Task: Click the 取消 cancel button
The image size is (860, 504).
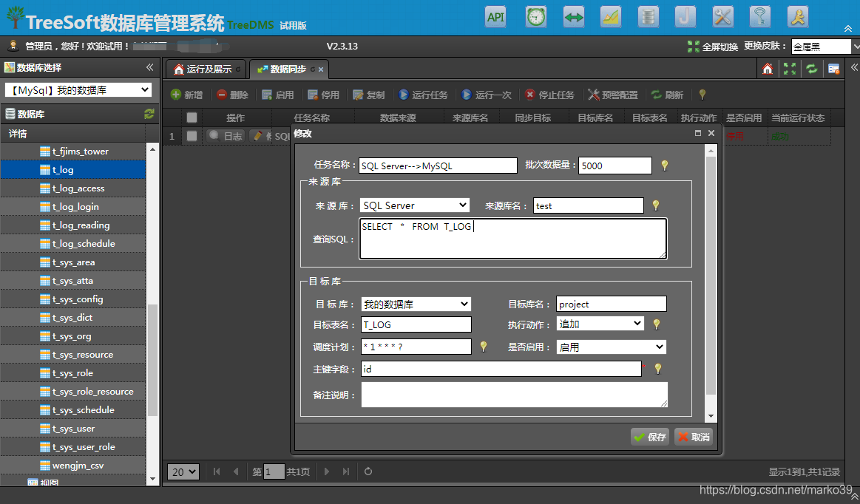Action: pyautogui.click(x=694, y=437)
